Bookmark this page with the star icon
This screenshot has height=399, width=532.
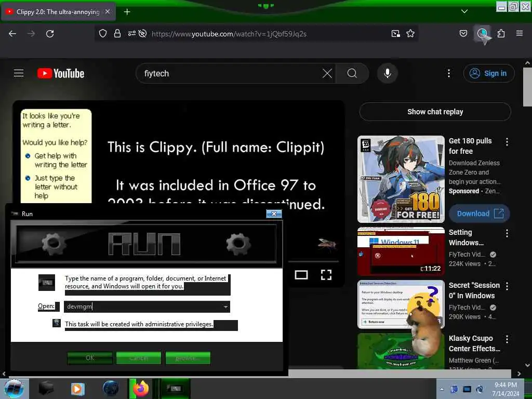pyautogui.click(x=410, y=34)
